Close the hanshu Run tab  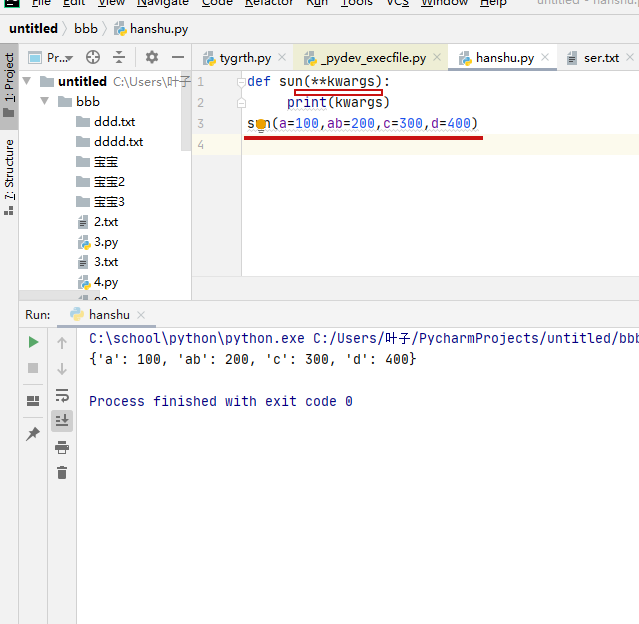pyautogui.click(x=141, y=315)
